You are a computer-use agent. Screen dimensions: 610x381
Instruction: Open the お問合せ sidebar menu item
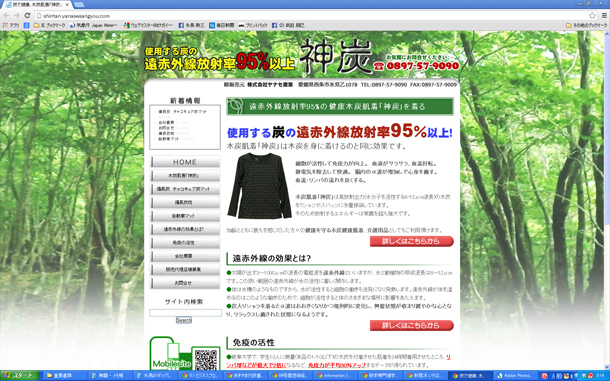pyautogui.click(x=185, y=283)
